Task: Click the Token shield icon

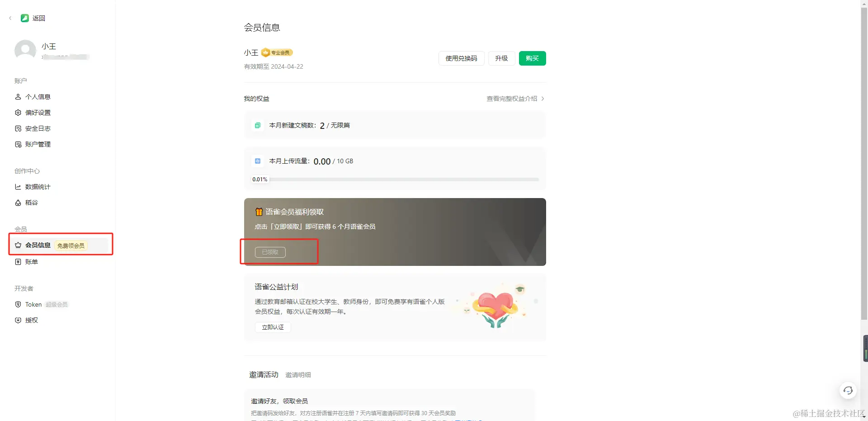Action: (18, 304)
